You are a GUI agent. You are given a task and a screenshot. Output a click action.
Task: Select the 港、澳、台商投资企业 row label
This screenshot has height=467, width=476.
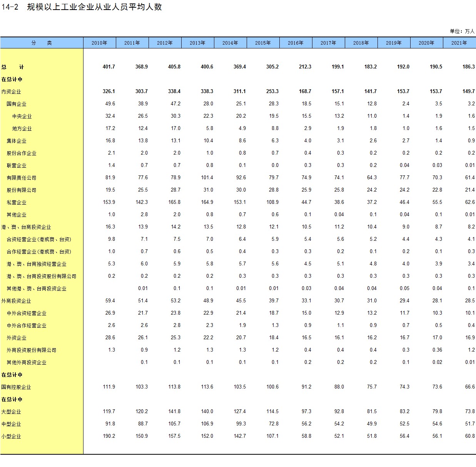tap(26, 227)
